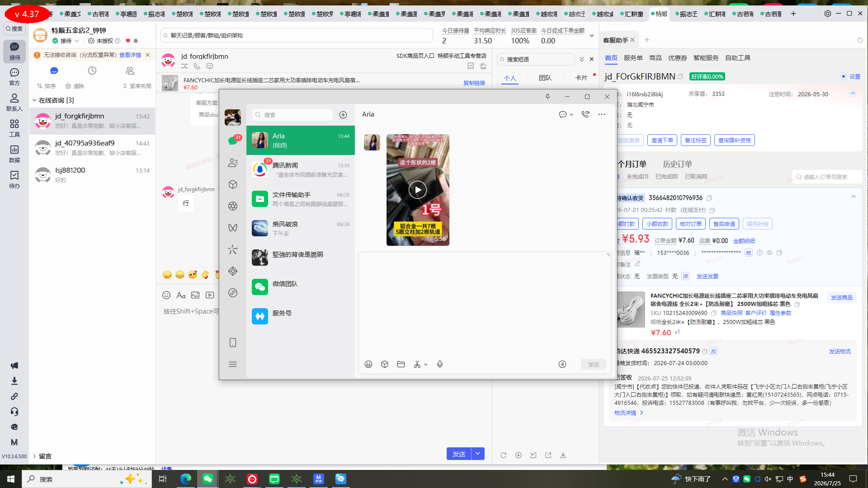Open conversation with jd_40795a936eaf9
This screenshot has height=488, width=868.
tap(93, 148)
